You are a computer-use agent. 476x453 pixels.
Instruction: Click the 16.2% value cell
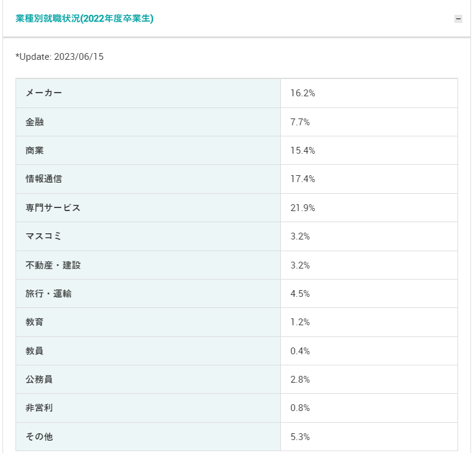[x=369, y=93]
